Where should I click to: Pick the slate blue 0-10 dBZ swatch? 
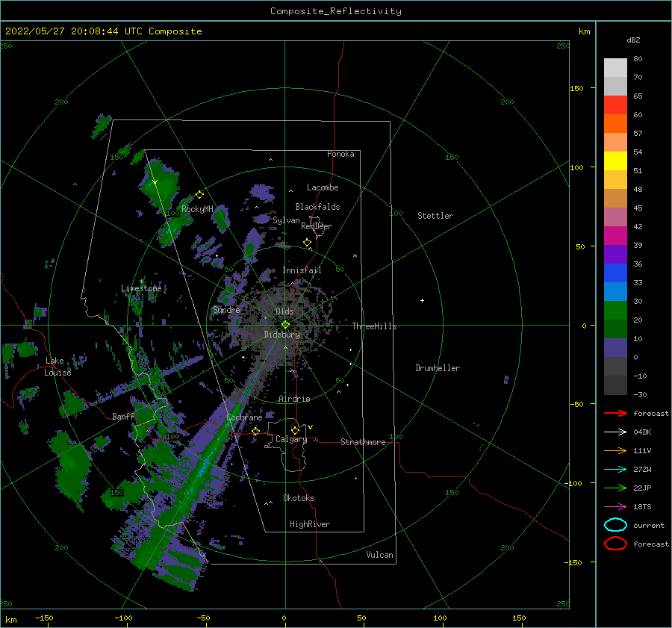(615, 348)
